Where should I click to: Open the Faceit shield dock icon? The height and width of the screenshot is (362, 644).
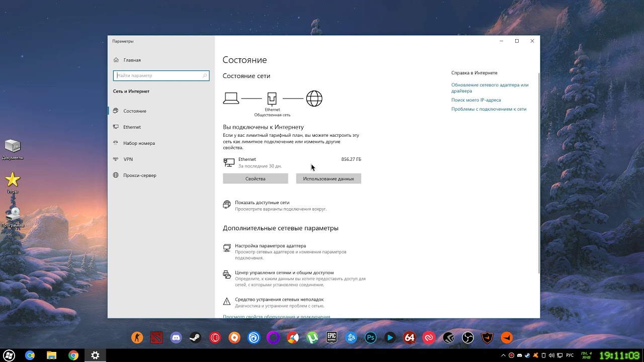pyautogui.click(x=487, y=337)
